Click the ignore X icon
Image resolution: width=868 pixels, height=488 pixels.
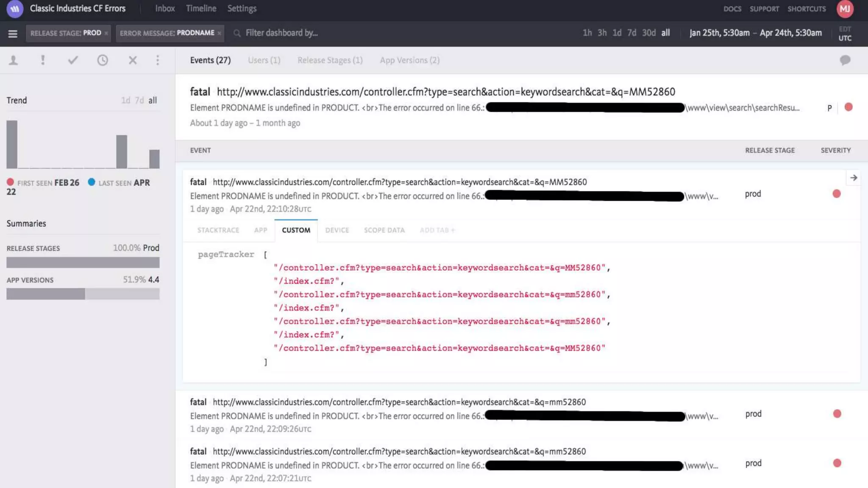tap(133, 60)
